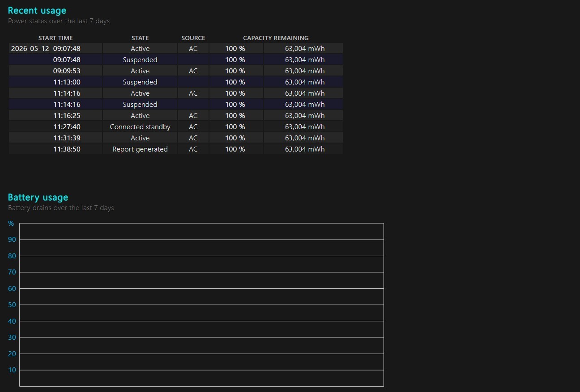
Task: Click the 30 label on chart axis
Action: point(12,337)
